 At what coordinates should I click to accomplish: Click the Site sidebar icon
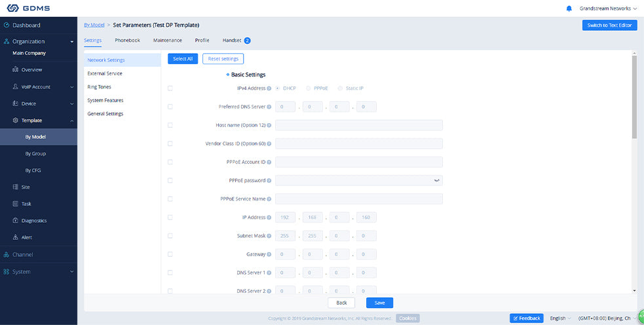(16, 187)
